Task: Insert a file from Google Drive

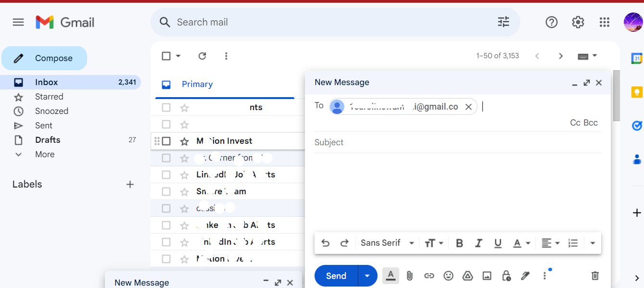Action: (467, 275)
